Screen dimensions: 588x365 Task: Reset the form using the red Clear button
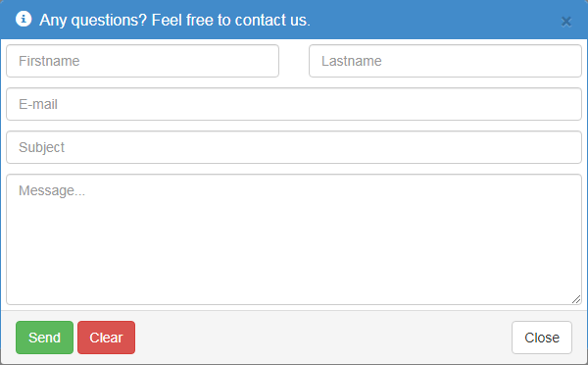(x=107, y=338)
